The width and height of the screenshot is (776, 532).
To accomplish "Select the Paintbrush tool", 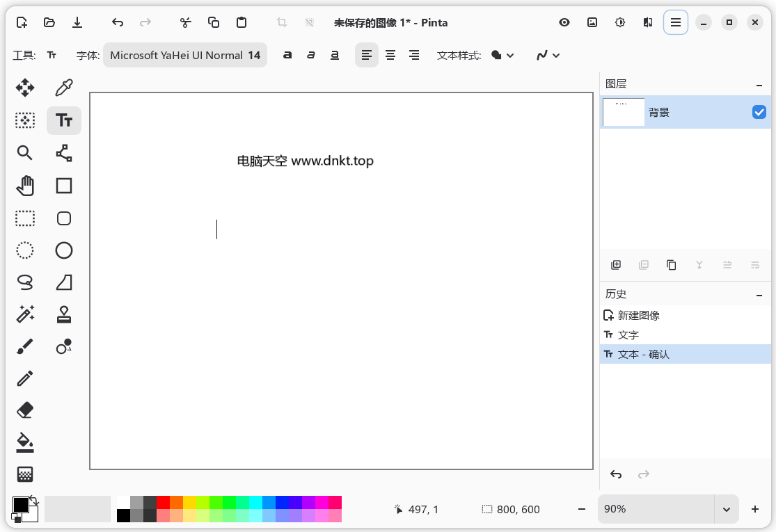I will 25,346.
